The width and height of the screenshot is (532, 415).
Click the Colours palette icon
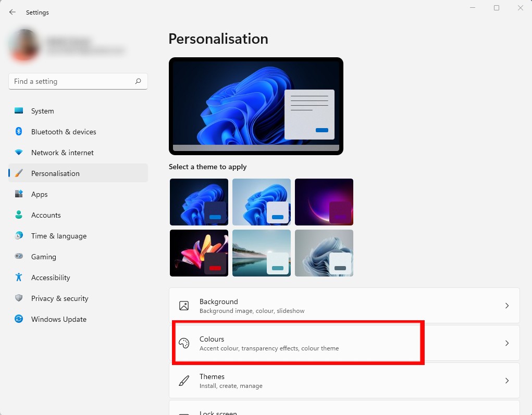coord(184,343)
